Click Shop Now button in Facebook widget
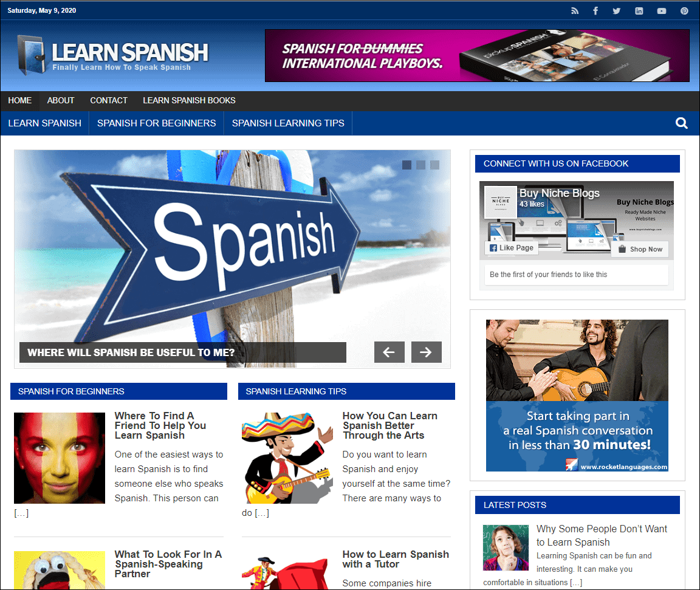Viewport: 700px width, 590px height. 640,249
